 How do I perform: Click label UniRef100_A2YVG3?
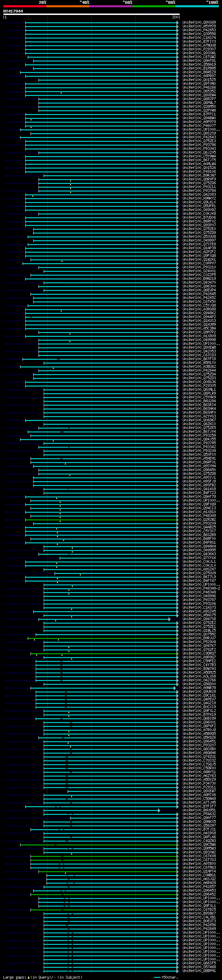click(x=199, y=416)
